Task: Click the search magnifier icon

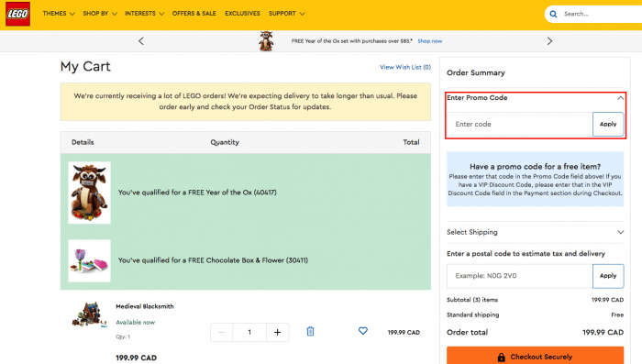Action: pyautogui.click(x=553, y=14)
